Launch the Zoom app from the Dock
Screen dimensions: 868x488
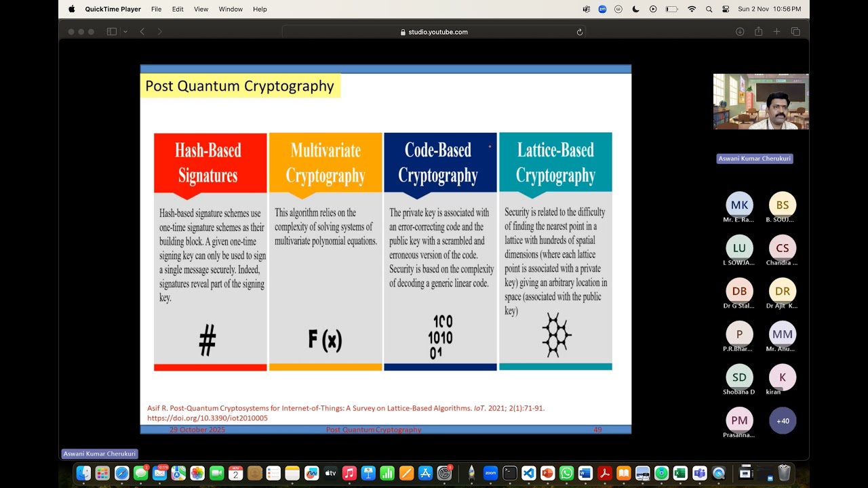(x=490, y=472)
